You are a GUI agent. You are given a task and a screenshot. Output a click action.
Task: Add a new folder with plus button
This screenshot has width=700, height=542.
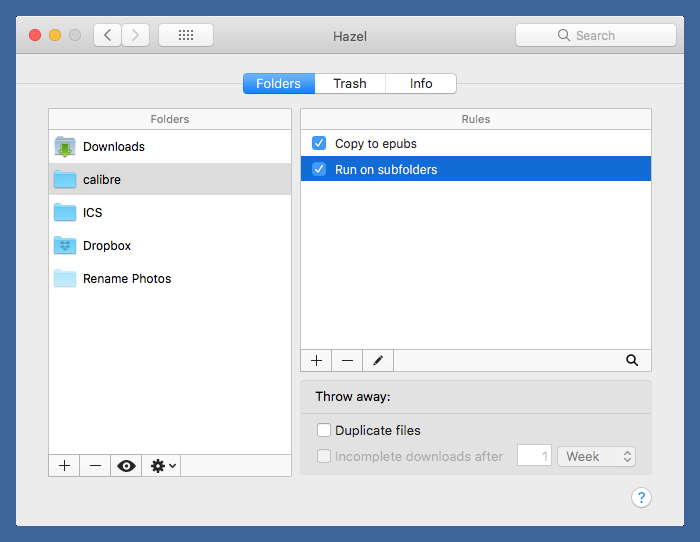click(x=64, y=466)
